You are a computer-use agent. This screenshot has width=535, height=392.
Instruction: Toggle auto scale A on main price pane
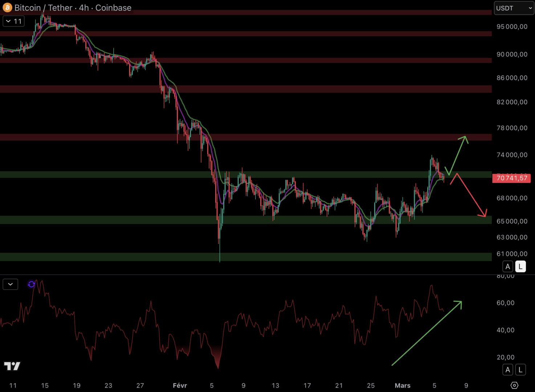[x=508, y=267]
